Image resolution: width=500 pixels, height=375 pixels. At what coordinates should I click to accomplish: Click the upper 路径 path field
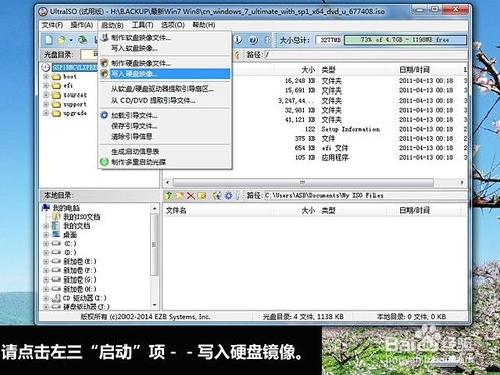coord(365,55)
